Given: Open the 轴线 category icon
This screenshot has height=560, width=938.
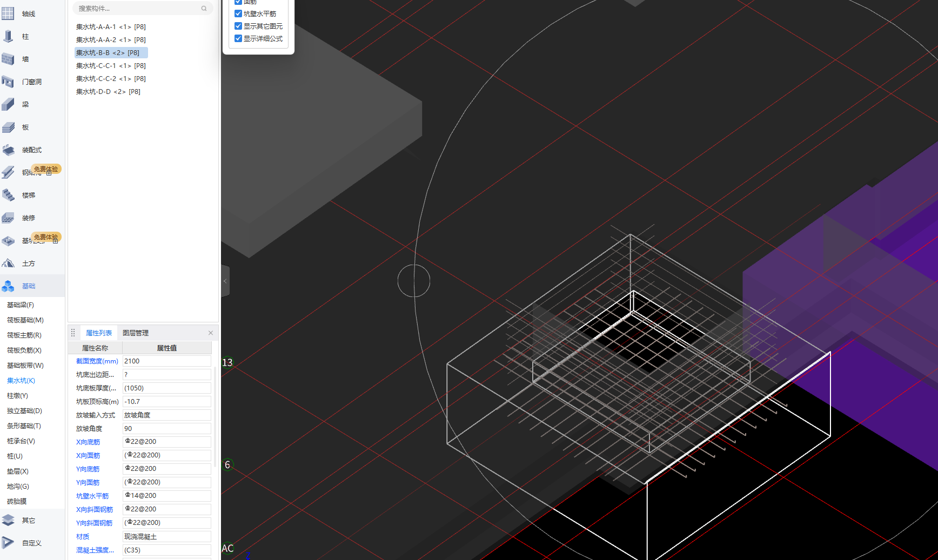Looking at the screenshot, I should point(8,14).
